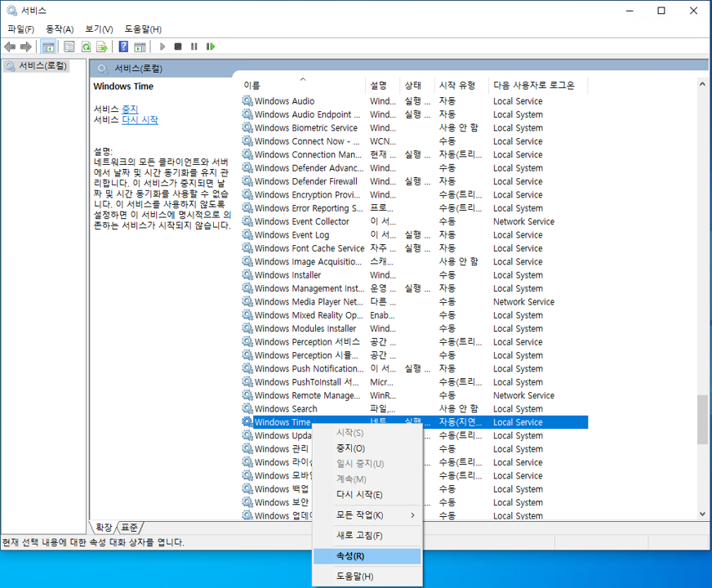
Task: Open the 보기(V) menu in the menu bar
Action: coord(99,29)
